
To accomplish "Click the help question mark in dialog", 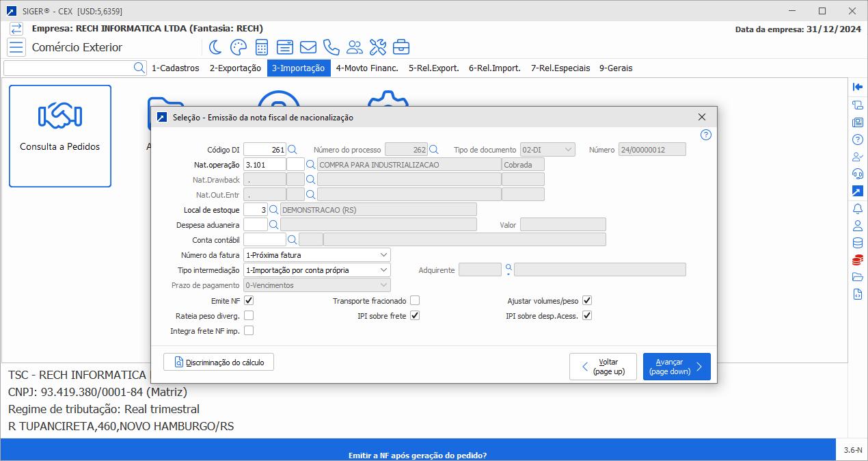I will pyautogui.click(x=706, y=135).
